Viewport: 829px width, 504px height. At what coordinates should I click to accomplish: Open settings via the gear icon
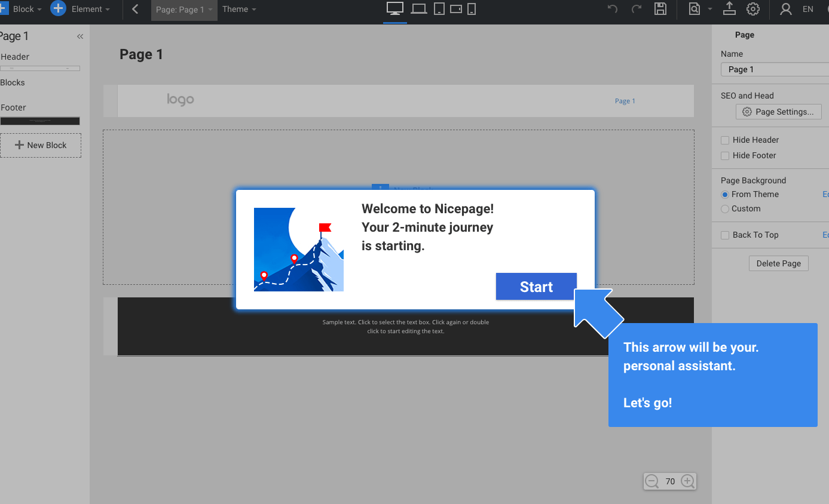point(753,9)
